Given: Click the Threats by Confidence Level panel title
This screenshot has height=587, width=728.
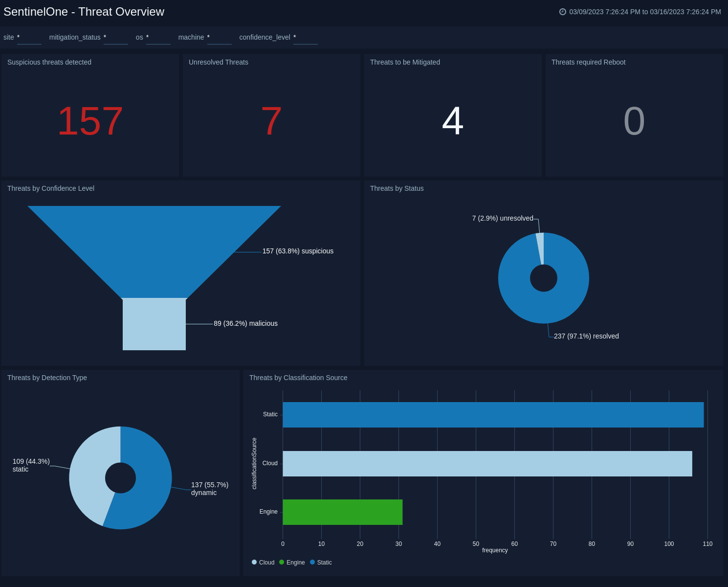Looking at the screenshot, I should click(50, 188).
